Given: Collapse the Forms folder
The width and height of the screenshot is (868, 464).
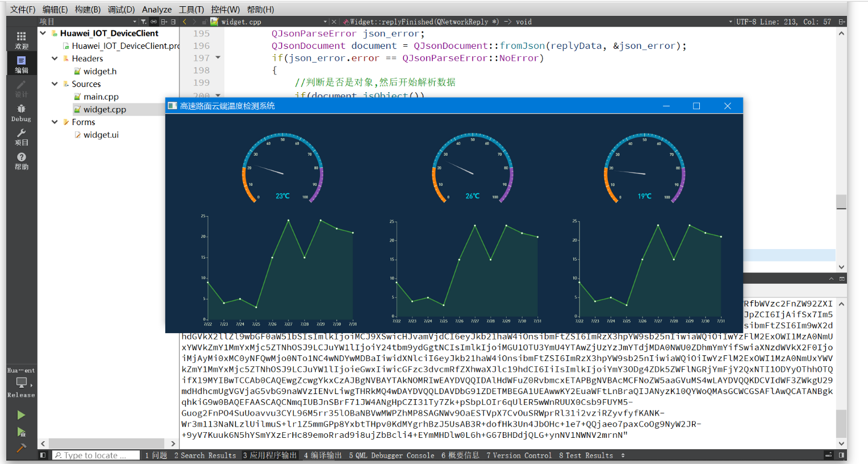Looking at the screenshot, I should tap(55, 122).
